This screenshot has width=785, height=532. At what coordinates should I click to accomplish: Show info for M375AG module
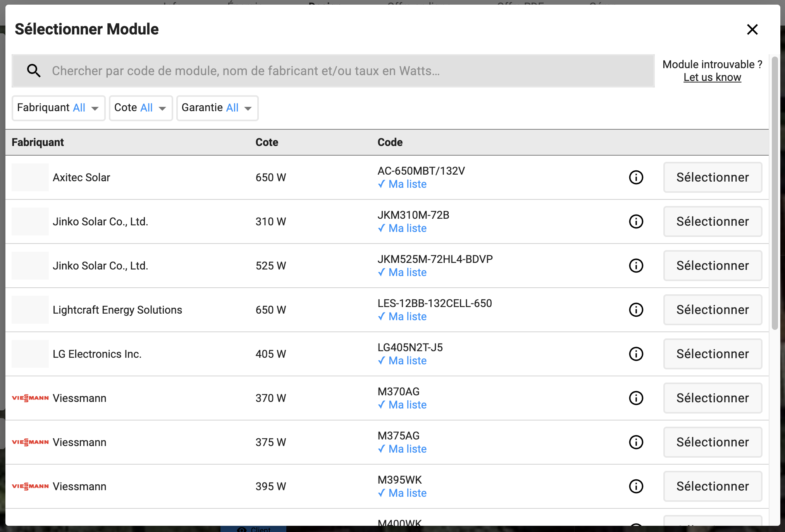tap(636, 442)
